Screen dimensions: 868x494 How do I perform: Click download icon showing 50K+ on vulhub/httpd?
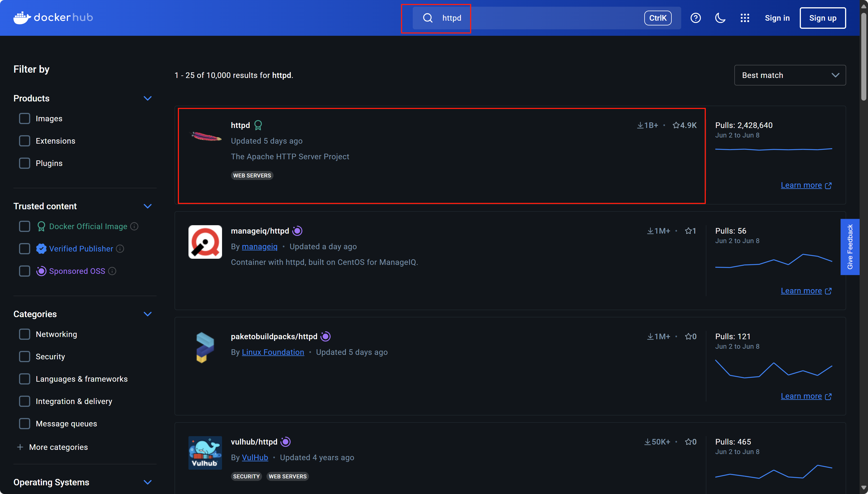pyautogui.click(x=647, y=442)
